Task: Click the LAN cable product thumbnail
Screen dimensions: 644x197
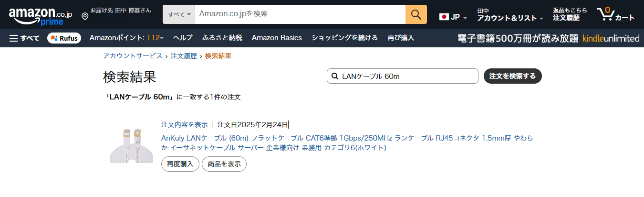Action: pyautogui.click(x=131, y=145)
